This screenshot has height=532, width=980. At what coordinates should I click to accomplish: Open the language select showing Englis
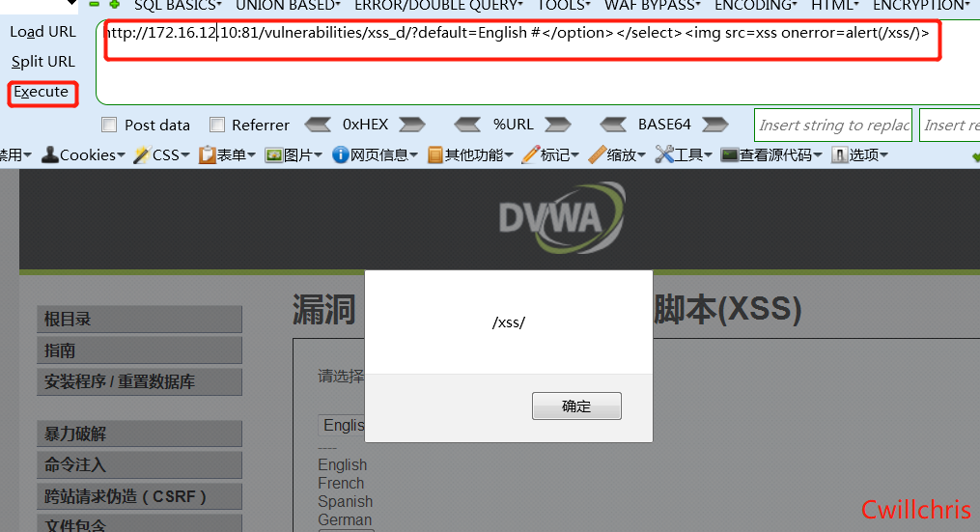341,425
